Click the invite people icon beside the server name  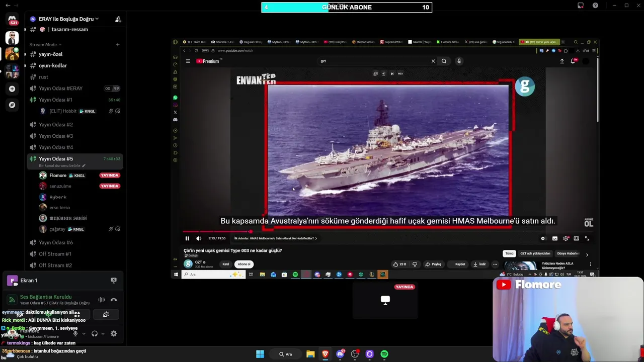118,19
